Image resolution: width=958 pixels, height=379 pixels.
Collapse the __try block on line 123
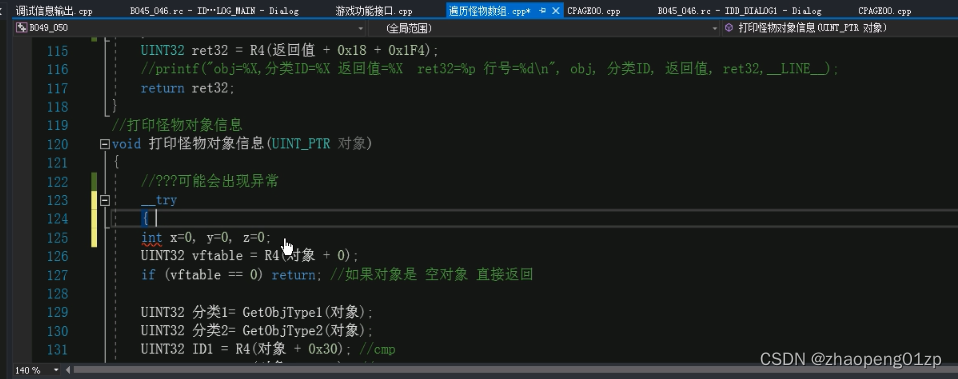coord(104,200)
